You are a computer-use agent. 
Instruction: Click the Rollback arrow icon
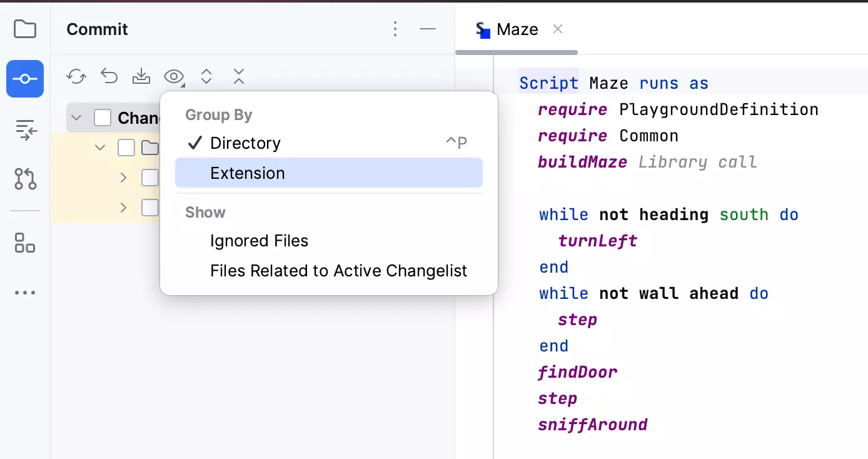[109, 77]
